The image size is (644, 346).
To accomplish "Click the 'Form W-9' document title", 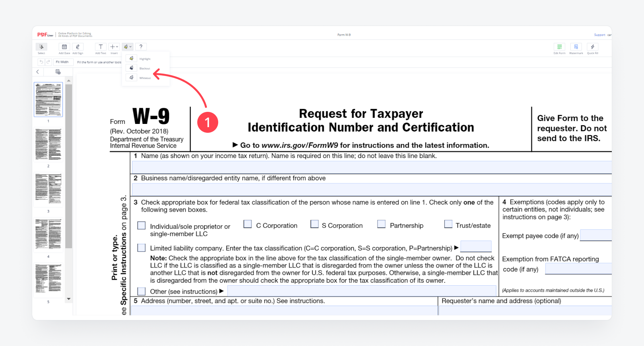I will [x=344, y=35].
